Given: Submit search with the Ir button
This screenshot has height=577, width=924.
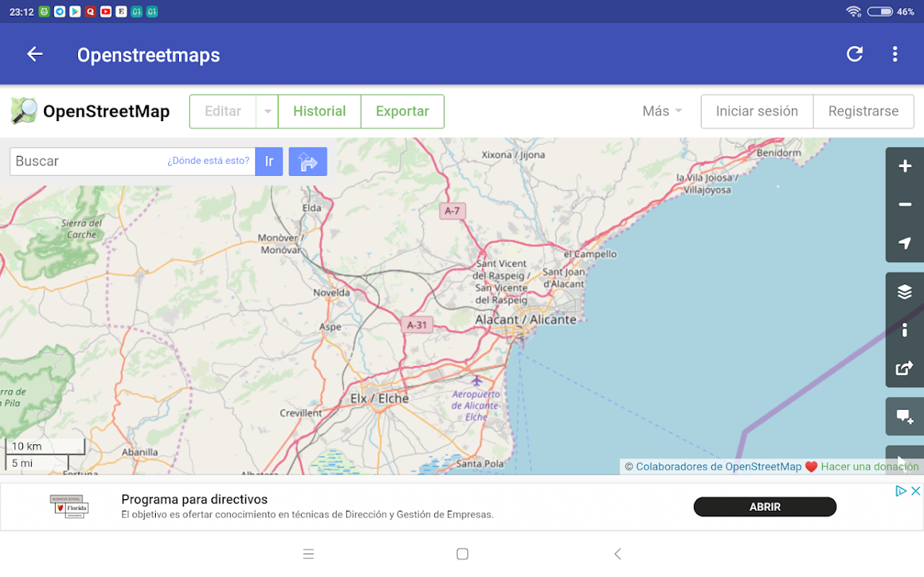Looking at the screenshot, I should 269,162.
